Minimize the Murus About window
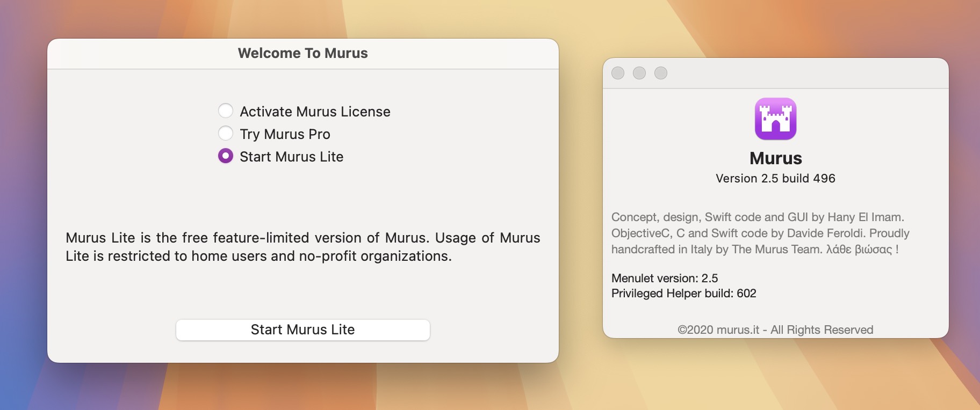The image size is (980, 410). (639, 73)
